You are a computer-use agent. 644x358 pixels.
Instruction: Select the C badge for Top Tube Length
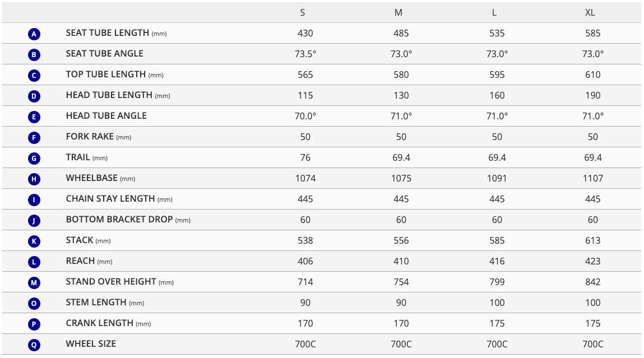tap(34, 75)
